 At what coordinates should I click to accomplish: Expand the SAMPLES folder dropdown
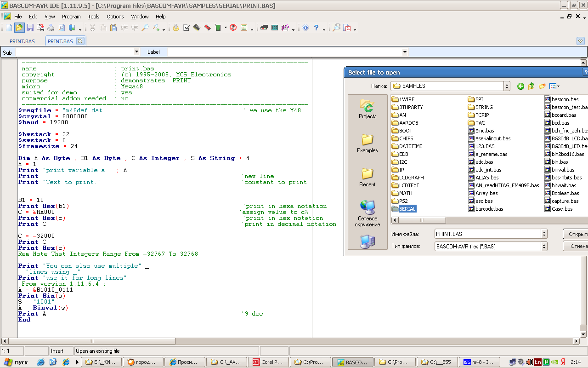coord(507,86)
